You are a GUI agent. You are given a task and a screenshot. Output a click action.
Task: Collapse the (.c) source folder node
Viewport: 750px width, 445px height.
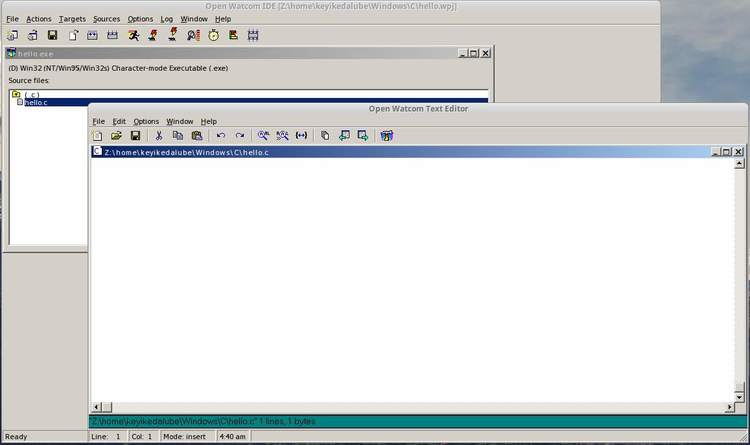[x=16, y=94]
